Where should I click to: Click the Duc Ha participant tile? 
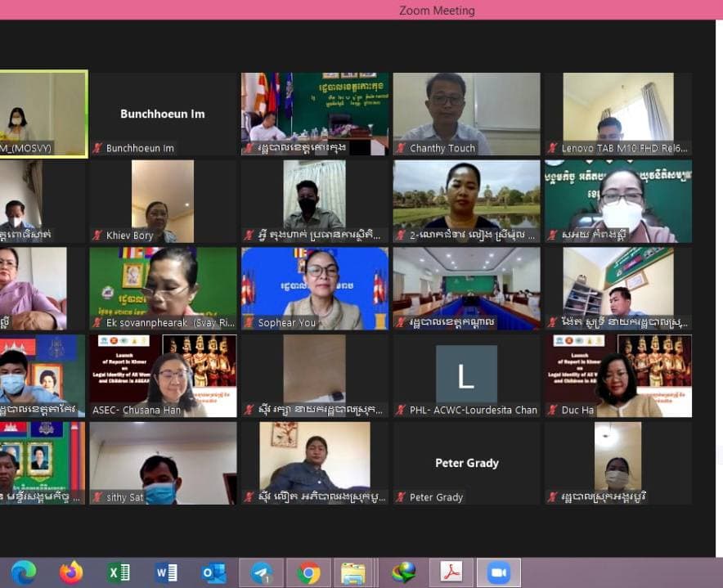[618, 374]
